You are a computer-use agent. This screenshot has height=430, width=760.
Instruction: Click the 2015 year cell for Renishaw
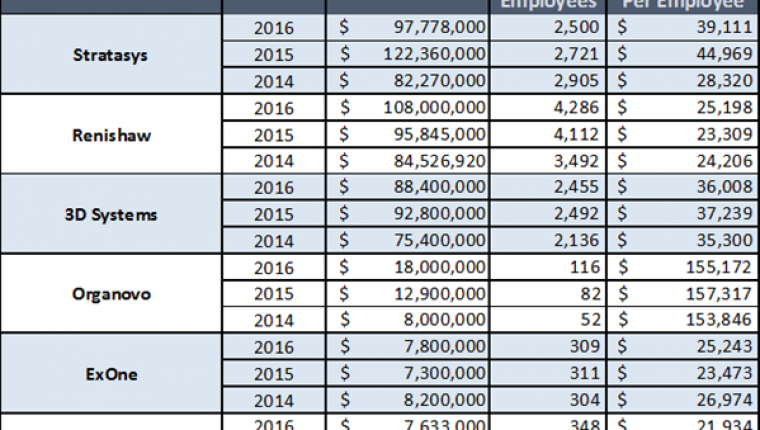[x=274, y=134]
